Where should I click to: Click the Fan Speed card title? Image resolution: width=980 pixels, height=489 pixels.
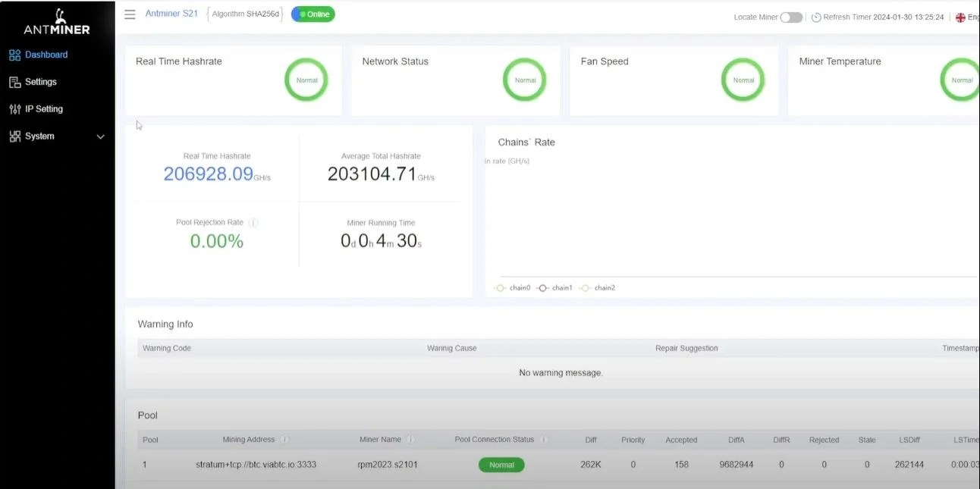click(x=605, y=61)
